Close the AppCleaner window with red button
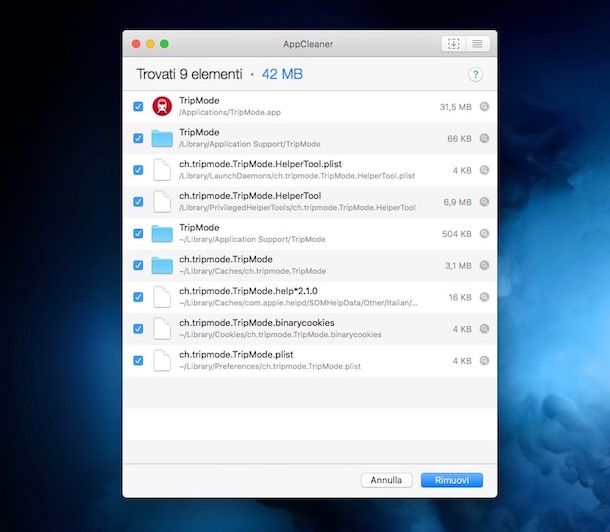Image resolution: width=610 pixels, height=532 pixels. coord(136,44)
